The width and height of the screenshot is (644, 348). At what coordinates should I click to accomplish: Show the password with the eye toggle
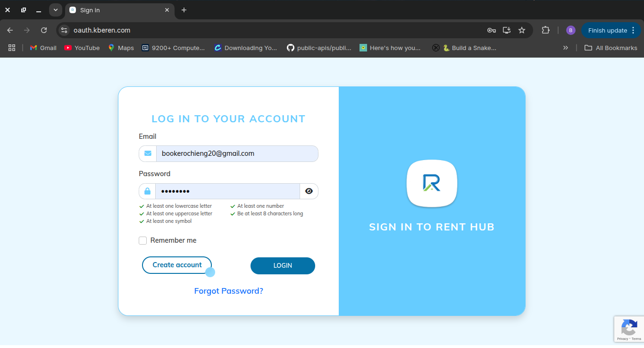click(x=309, y=191)
